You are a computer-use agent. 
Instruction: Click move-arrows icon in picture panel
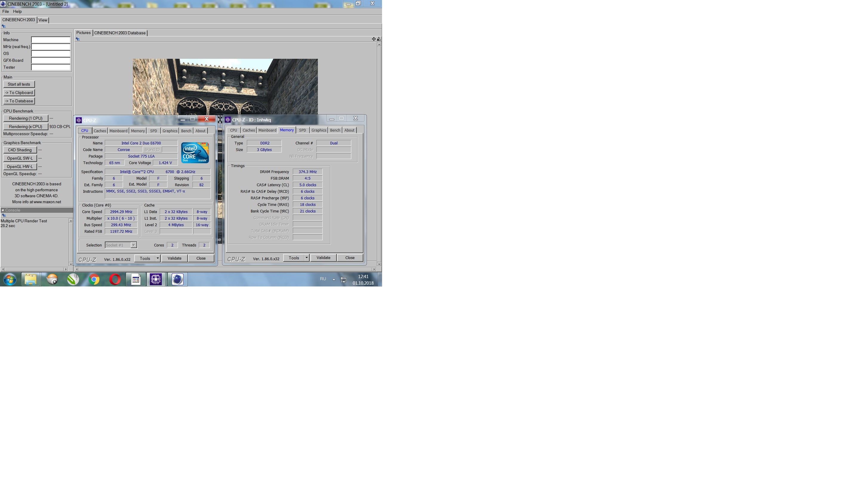(x=374, y=39)
